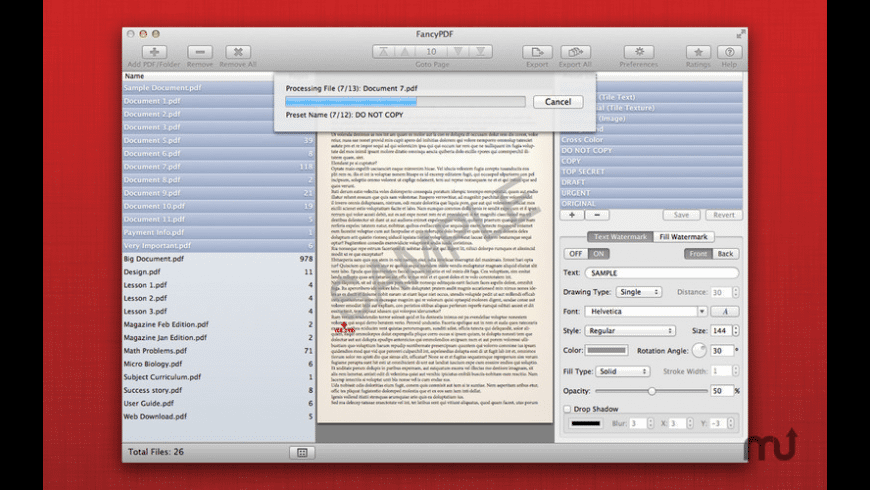Select the DO NOT COPY preset

pyautogui.click(x=651, y=150)
